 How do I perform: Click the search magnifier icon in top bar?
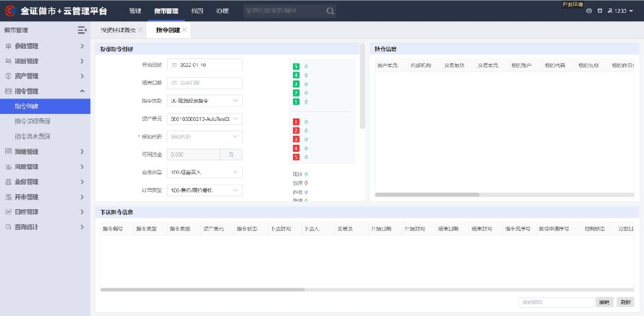point(330,11)
